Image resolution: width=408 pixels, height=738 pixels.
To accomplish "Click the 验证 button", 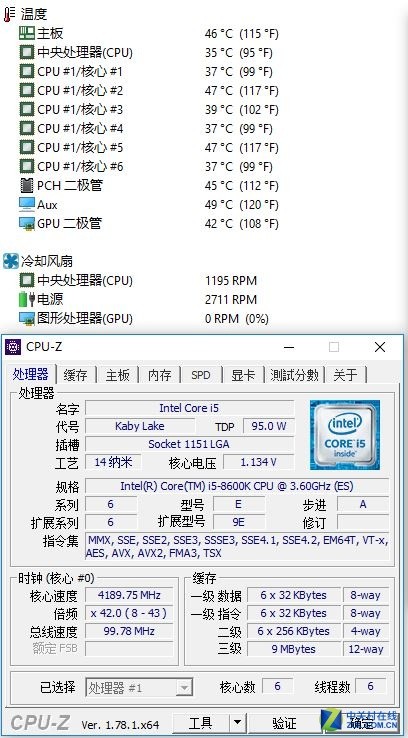I will [284, 722].
